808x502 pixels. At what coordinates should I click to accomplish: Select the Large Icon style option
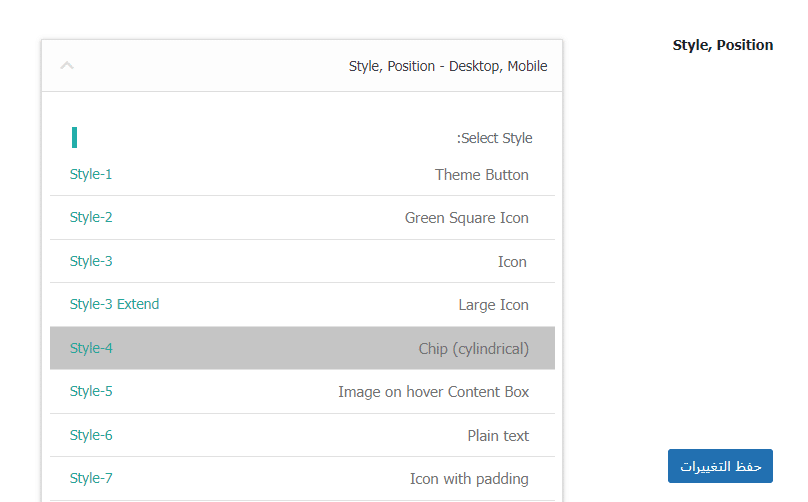click(493, 305)
